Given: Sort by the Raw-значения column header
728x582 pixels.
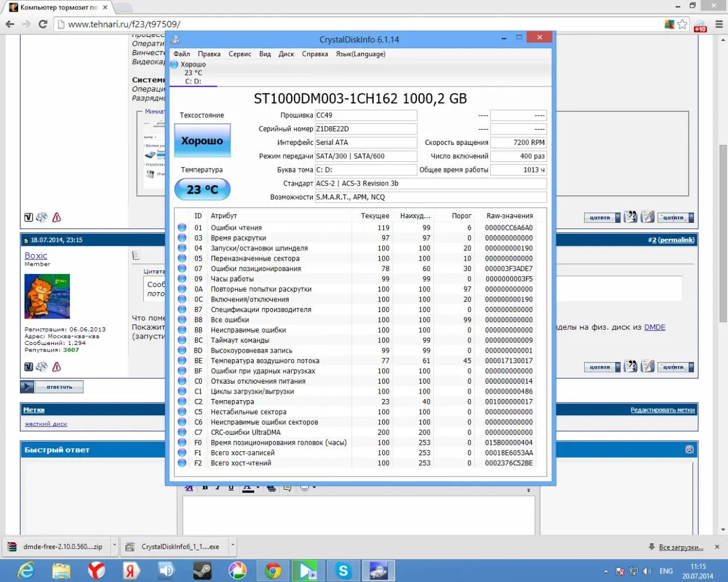Looking at the screenshot, I should [x=510, y=216].
